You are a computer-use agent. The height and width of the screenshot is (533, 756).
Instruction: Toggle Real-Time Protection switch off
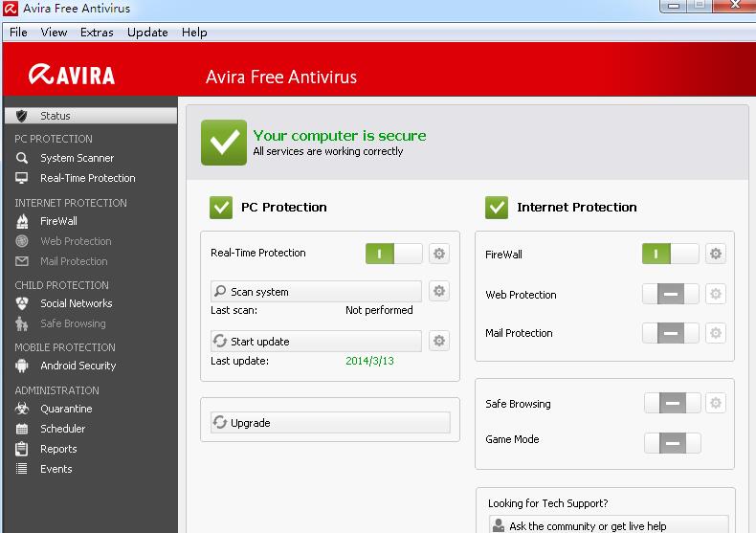[393, 254]
